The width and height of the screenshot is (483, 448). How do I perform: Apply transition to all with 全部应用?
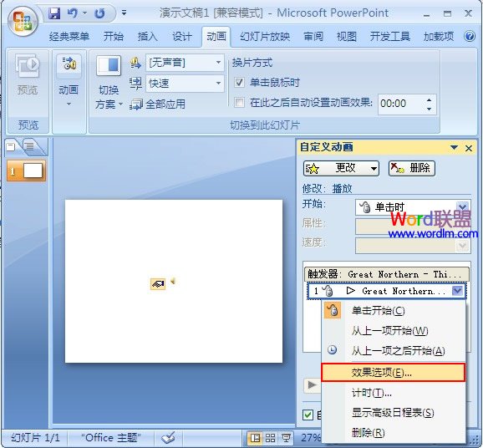point(158,104)
